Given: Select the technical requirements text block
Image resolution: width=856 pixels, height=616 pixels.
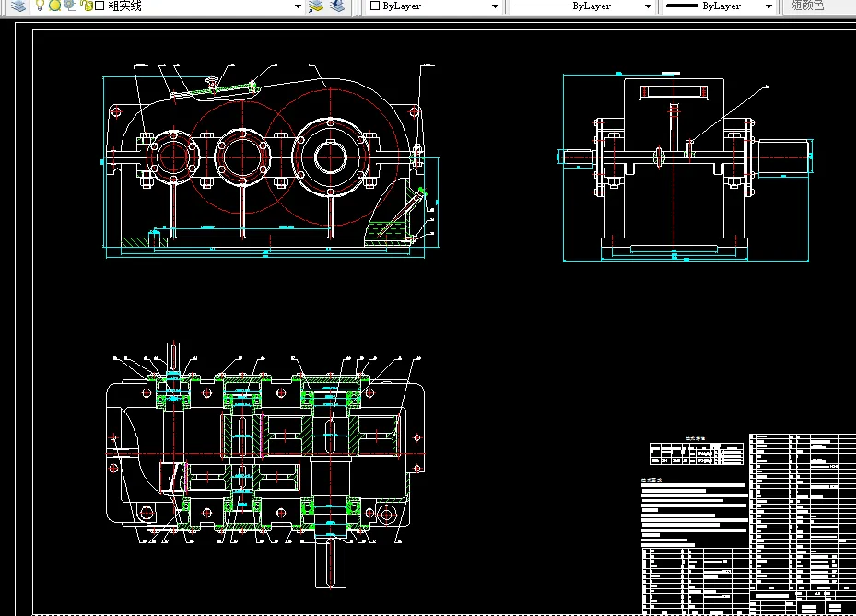Looking at the screenshot, I should click(x=695, y=510).
